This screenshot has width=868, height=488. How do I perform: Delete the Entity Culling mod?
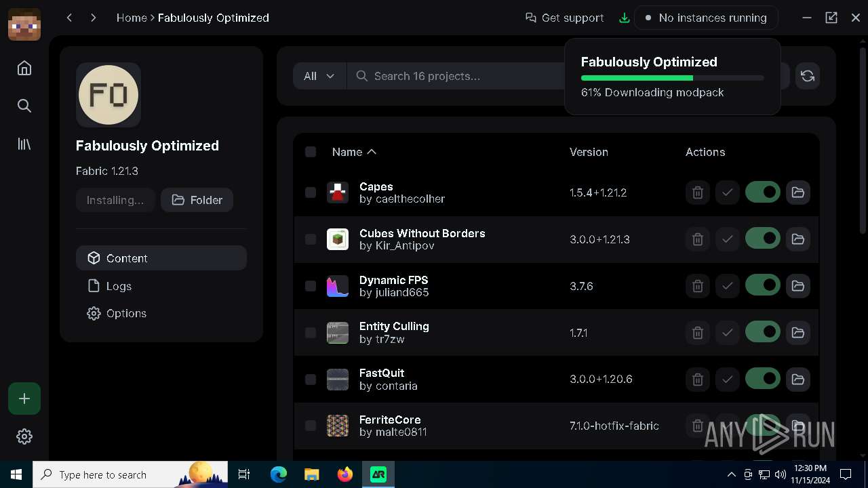[x=698, y=332]
